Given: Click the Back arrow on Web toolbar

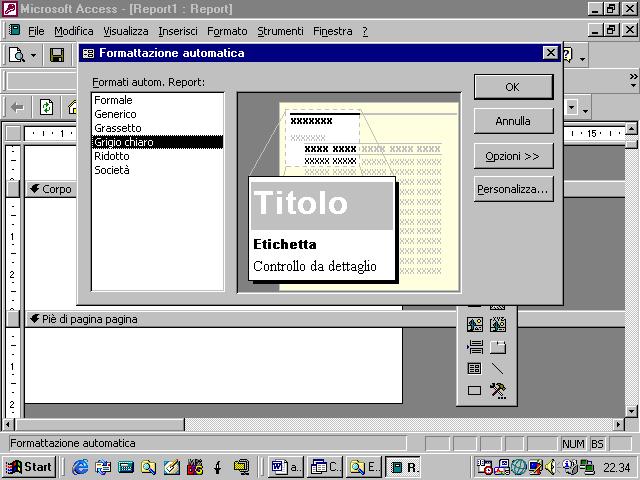Looking at the screenshot, I should 17,108.
